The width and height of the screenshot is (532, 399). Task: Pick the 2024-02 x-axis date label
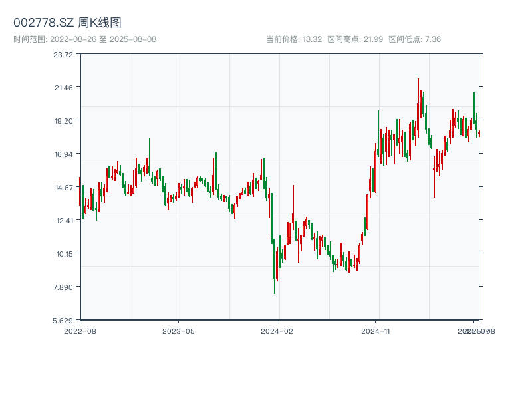coord(277,331)
